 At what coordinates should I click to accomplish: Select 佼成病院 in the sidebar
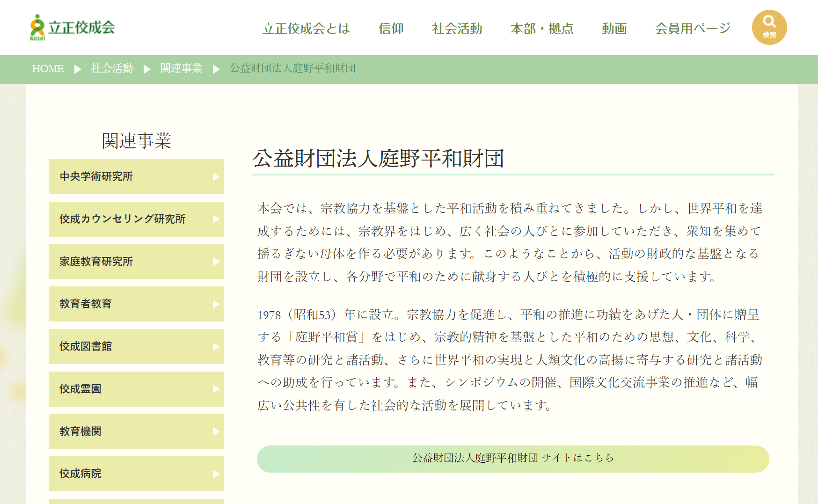click(x=136, y=474)
